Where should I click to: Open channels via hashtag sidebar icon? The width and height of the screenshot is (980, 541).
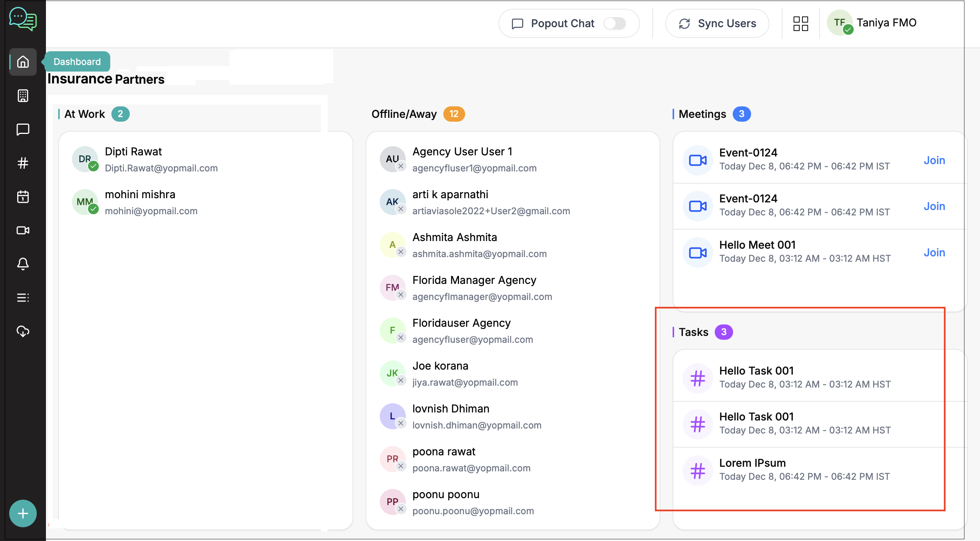pyautogui.click(x=23, y=163)
